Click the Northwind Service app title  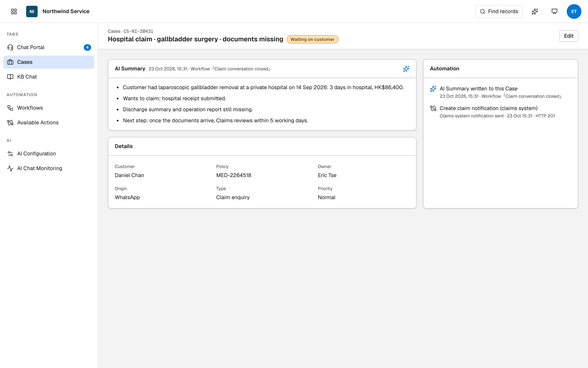pos(66,11)
